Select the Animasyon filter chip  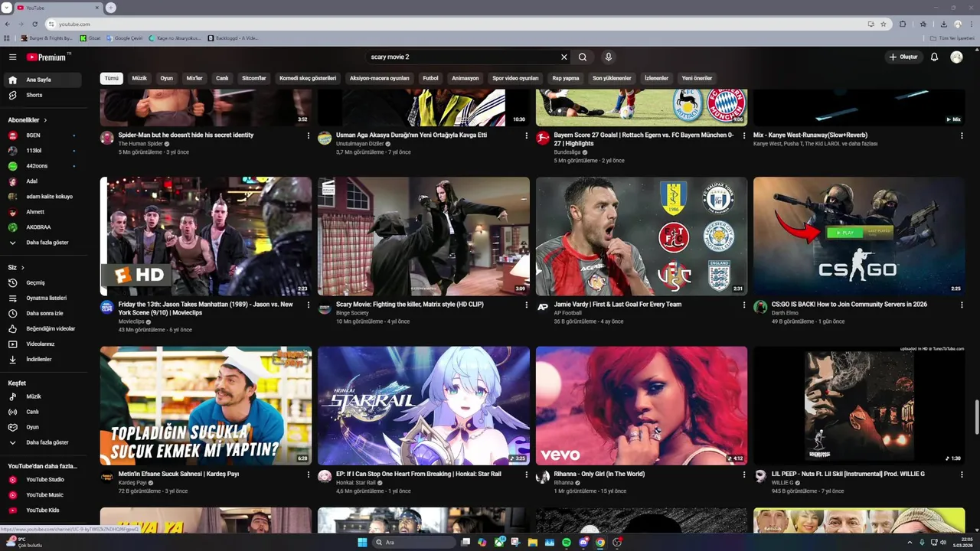pyautogui.click(x=465, y=78)
